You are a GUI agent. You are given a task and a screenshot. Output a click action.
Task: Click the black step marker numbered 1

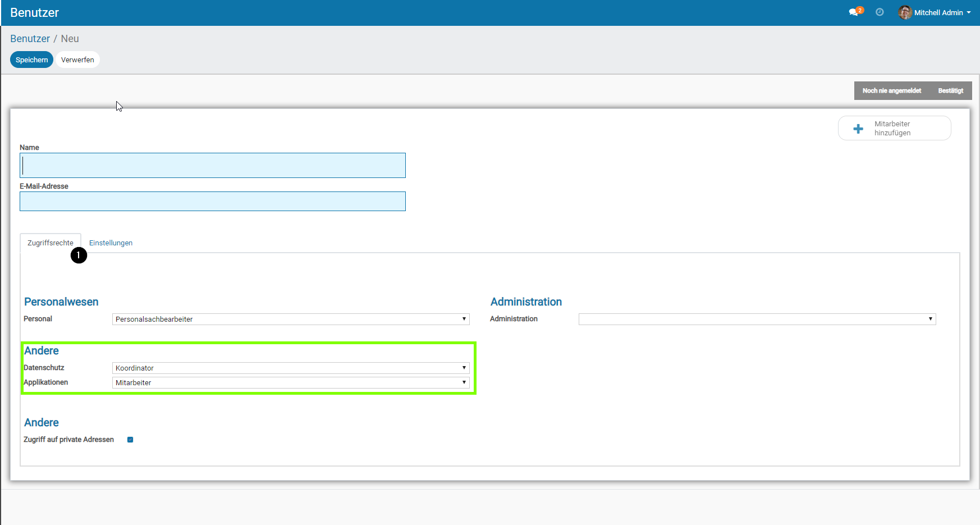pos(79,255)
